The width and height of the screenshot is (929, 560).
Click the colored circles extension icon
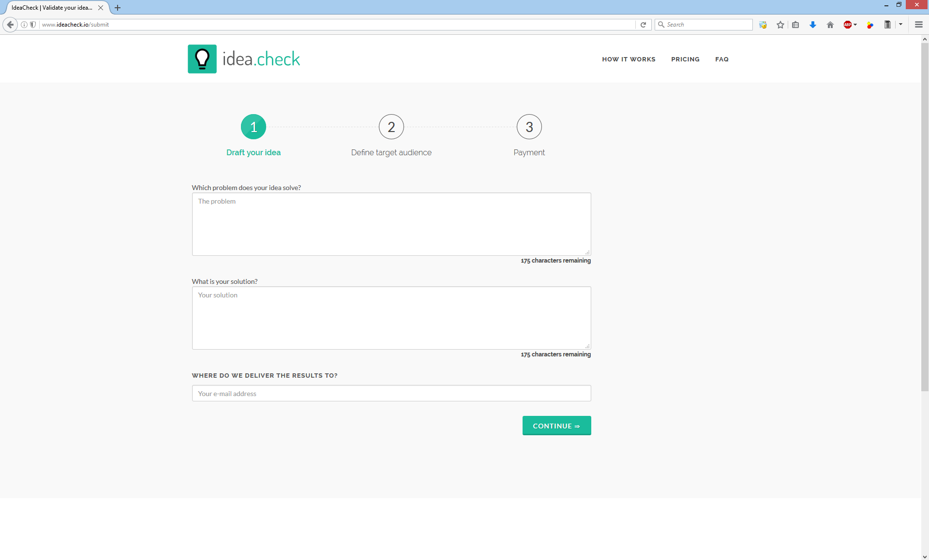click(870, 24)
